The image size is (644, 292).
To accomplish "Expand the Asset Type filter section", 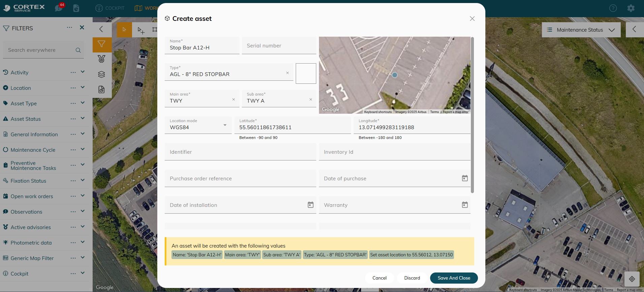I will click(x=83, y=103).
